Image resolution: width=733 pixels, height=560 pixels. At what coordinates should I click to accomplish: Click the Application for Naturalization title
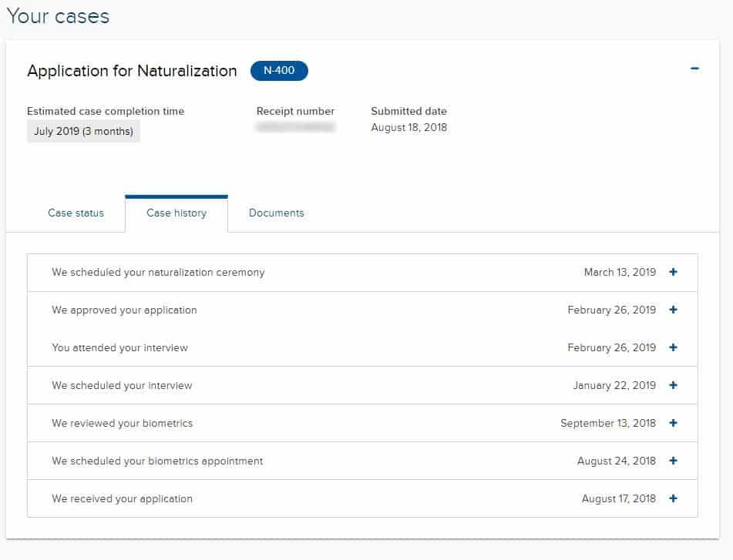coord(132,71)
